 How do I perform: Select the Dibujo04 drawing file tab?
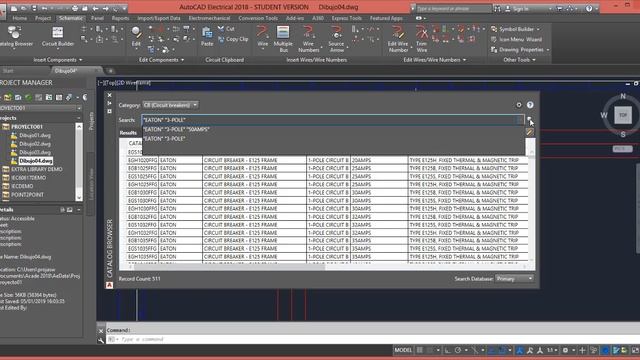click(x=66, y=71)
